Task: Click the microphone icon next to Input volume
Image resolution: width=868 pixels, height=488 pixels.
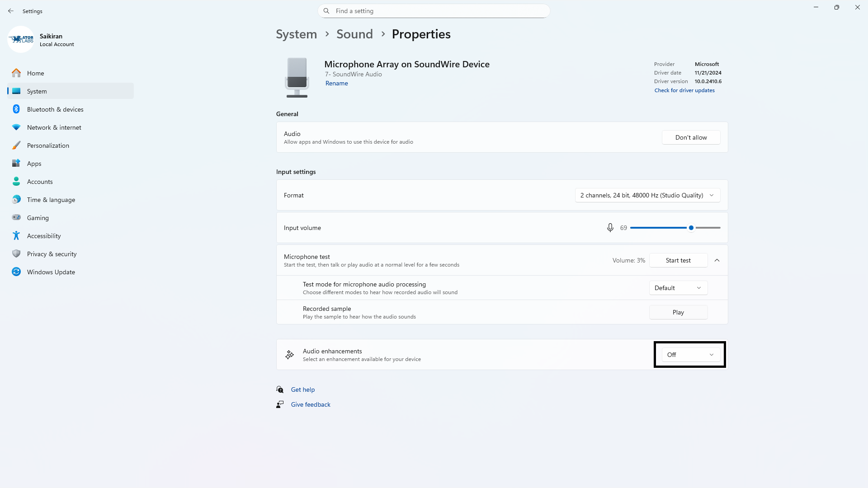Action: pyautogui.click(x=610, y=227)
